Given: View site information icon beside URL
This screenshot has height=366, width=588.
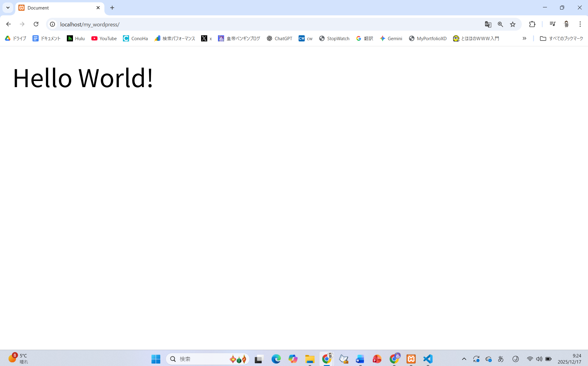Looking at the screenshot, I should (x=52, y=24).
